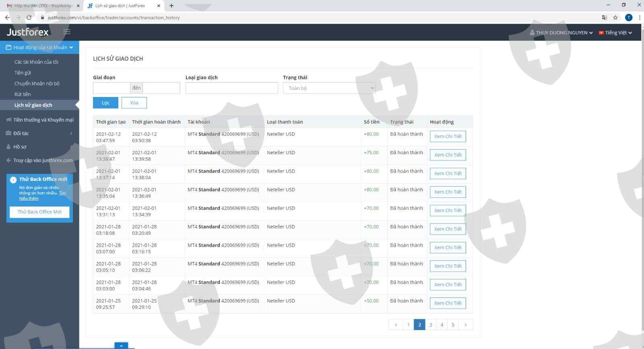Go to page 3 of transaction history
The width and height of the screenshot is (644, 349).
431,325
